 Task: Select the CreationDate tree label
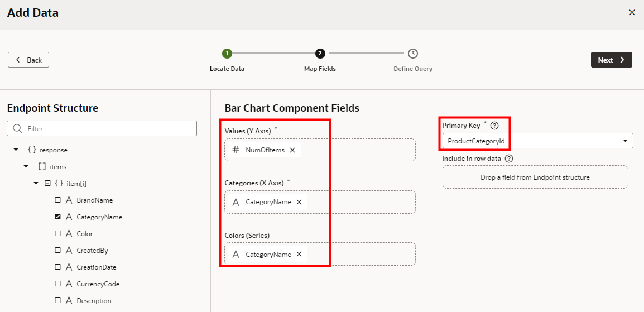(x=97, y=267)
